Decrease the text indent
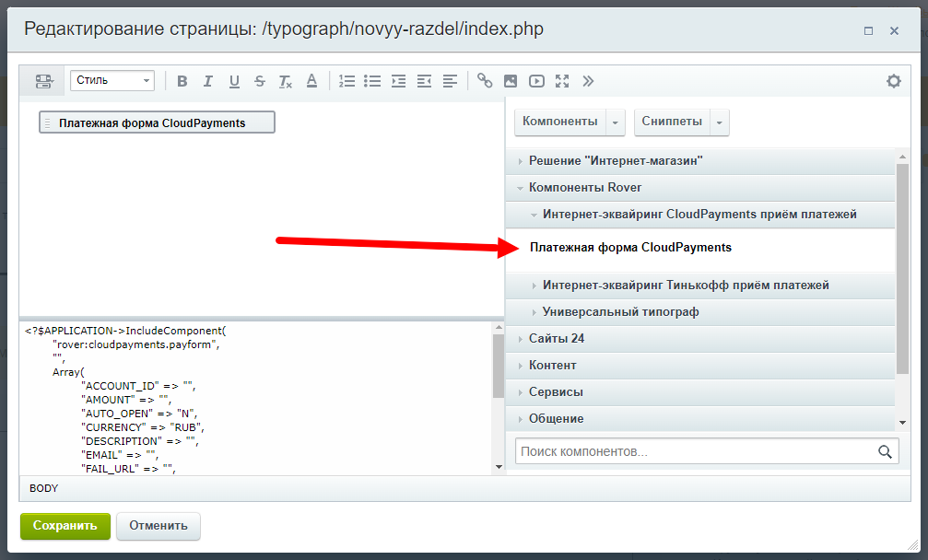Screen dimensions: 928x560 tap(424, 81)
